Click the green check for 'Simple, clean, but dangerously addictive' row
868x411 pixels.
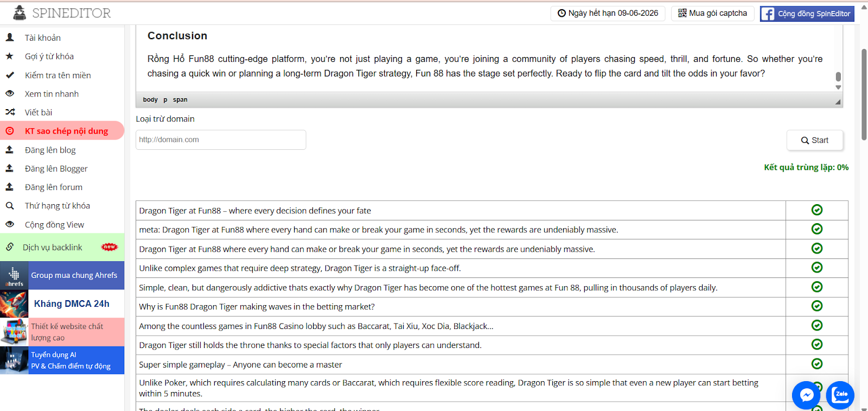click(817, 287)
